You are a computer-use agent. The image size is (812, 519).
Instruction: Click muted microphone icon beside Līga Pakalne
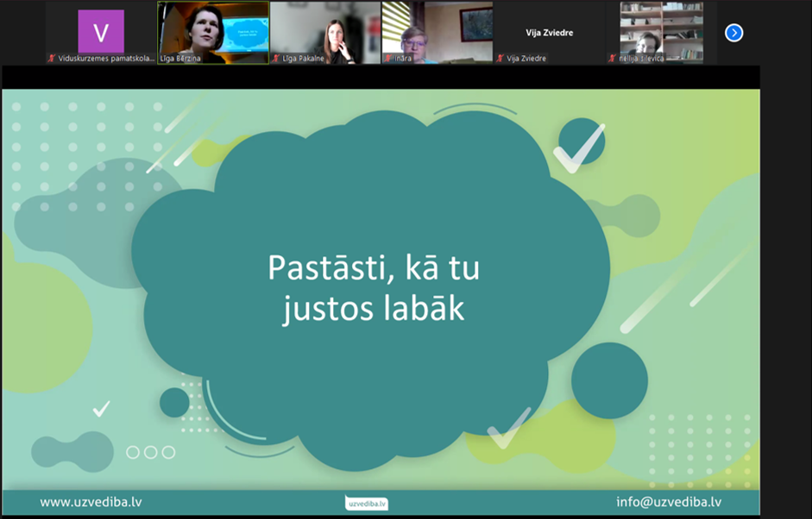click(x=276, y=59)
